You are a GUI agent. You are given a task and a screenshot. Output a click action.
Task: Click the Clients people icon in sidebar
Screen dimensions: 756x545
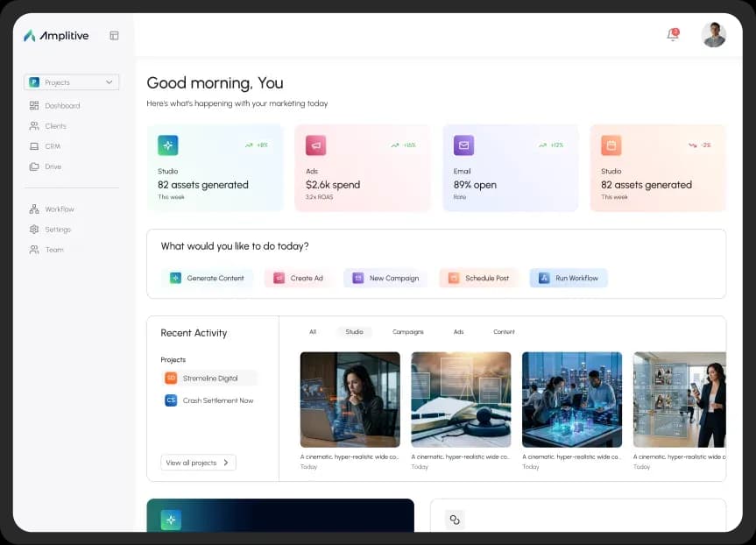34,126
